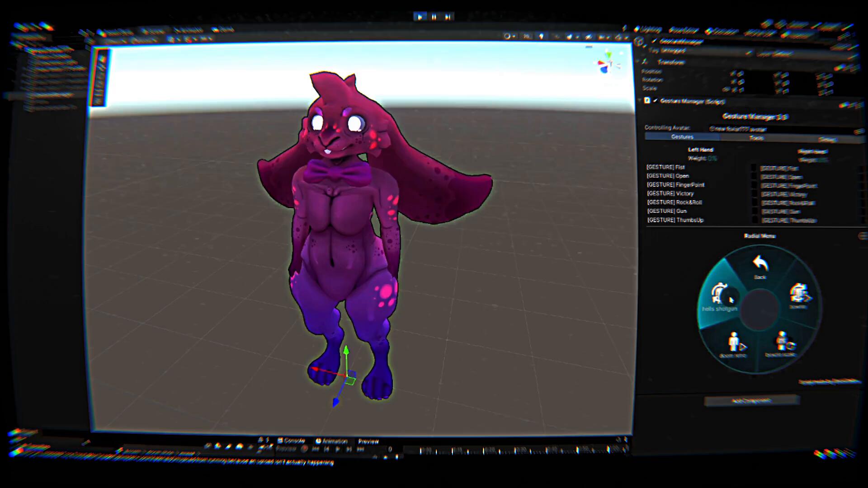
Task: Click the Play button in top toolbar
Action: coord(420,17)
